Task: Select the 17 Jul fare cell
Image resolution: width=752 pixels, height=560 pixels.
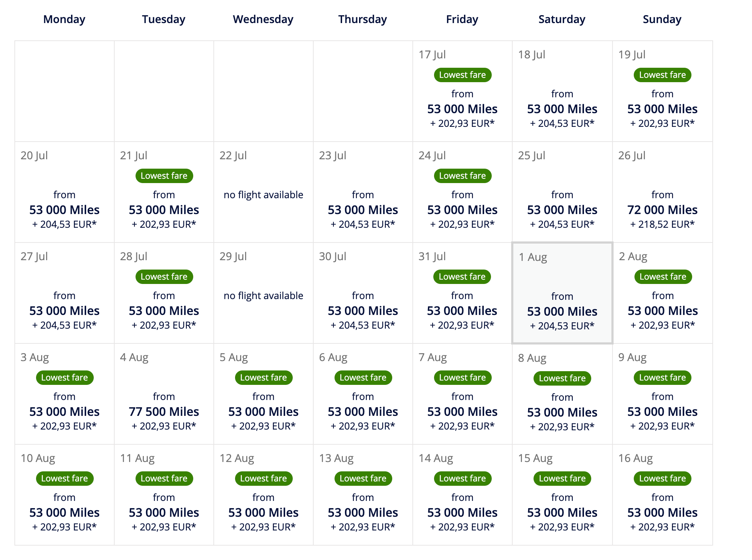Action: pyautogui.click(x=462, y=92)
